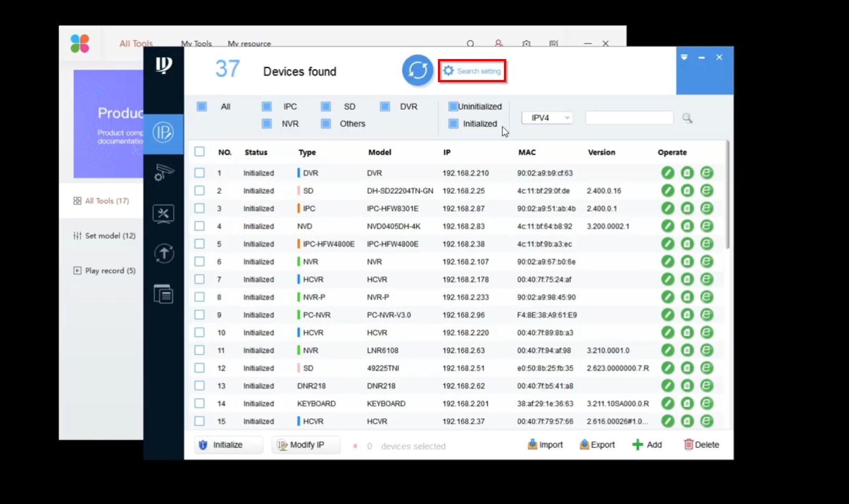Image resolution: width=849 pixels, height=504 pixels.
Task: Toggle the Uninitialized filter checkbox
Action: (453, 106)
